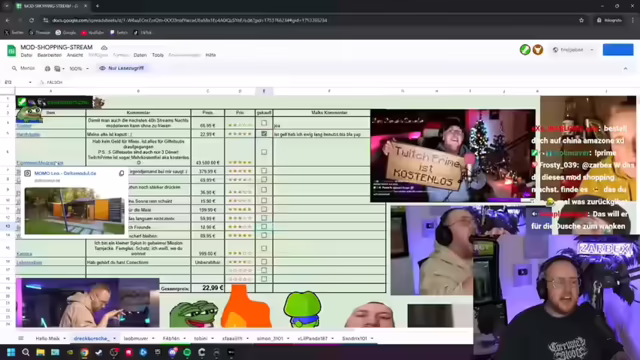Viewport: 640px width, 360px height.
Task: Uncheck the gekauft box for 22,99 € row
Action: coord(264,134)
